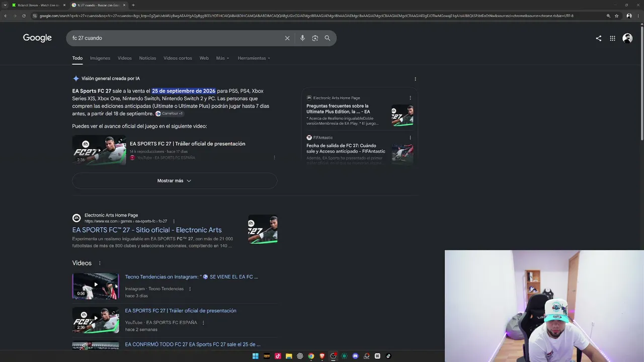Open the EA CONFIRMÓ TODO FC 27 video link
This screenshot has height=362, width=644.
click(x=193, y=344)
